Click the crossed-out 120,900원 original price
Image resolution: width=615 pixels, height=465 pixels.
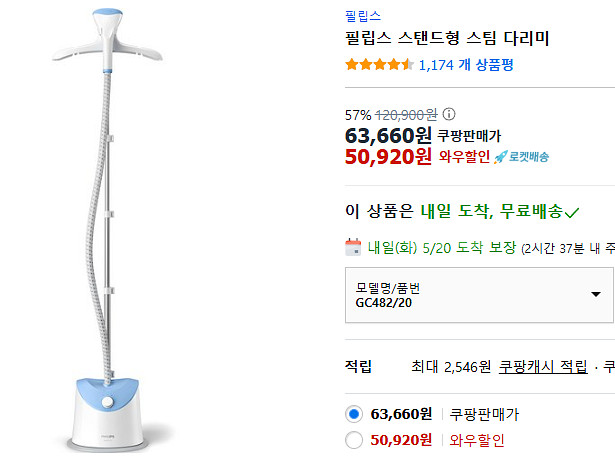click(406, 114)
